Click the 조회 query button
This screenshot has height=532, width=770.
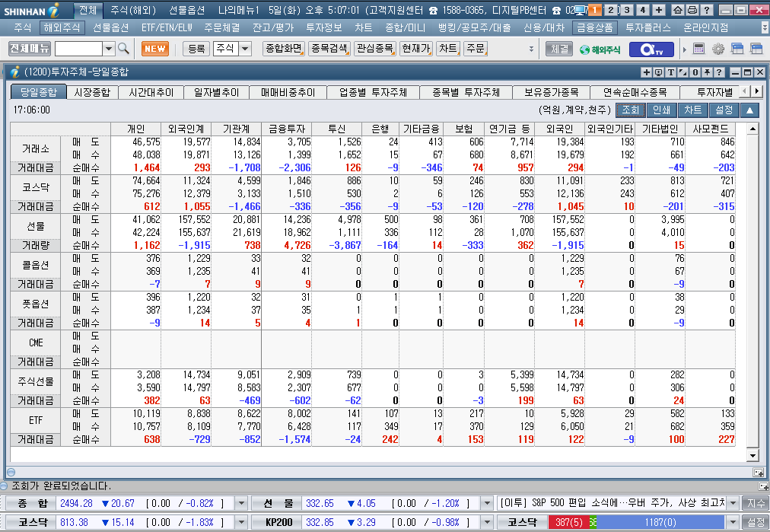pos(631,110)
